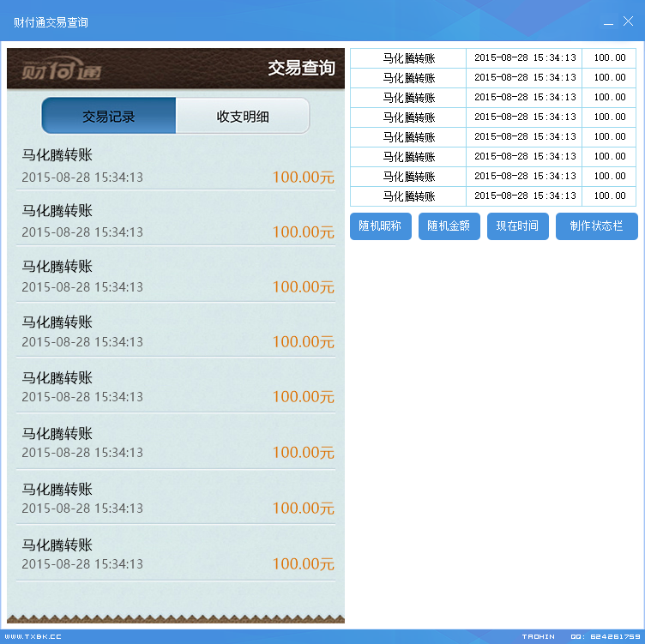Select the name cell in the last grid row

pos(408,196)
